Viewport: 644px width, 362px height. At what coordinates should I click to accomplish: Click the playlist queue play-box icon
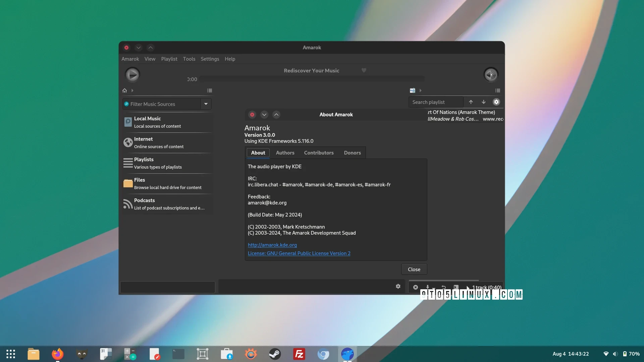(x=456, y=287)
